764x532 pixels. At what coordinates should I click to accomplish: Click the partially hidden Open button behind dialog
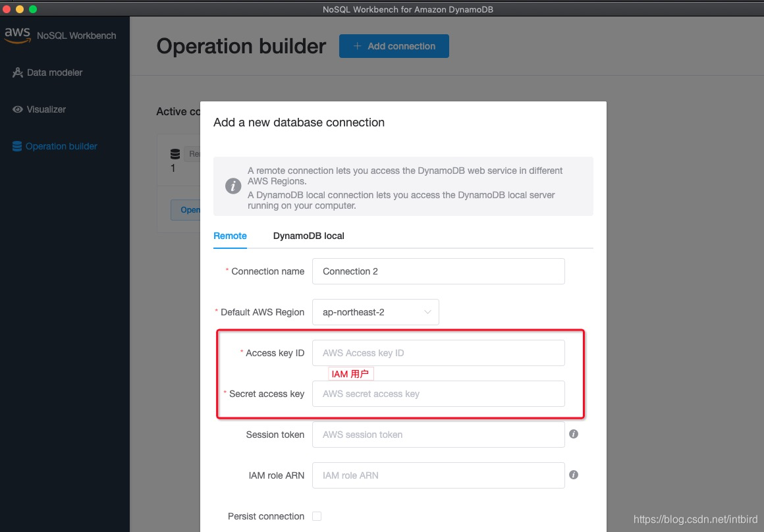coord(185,210)
